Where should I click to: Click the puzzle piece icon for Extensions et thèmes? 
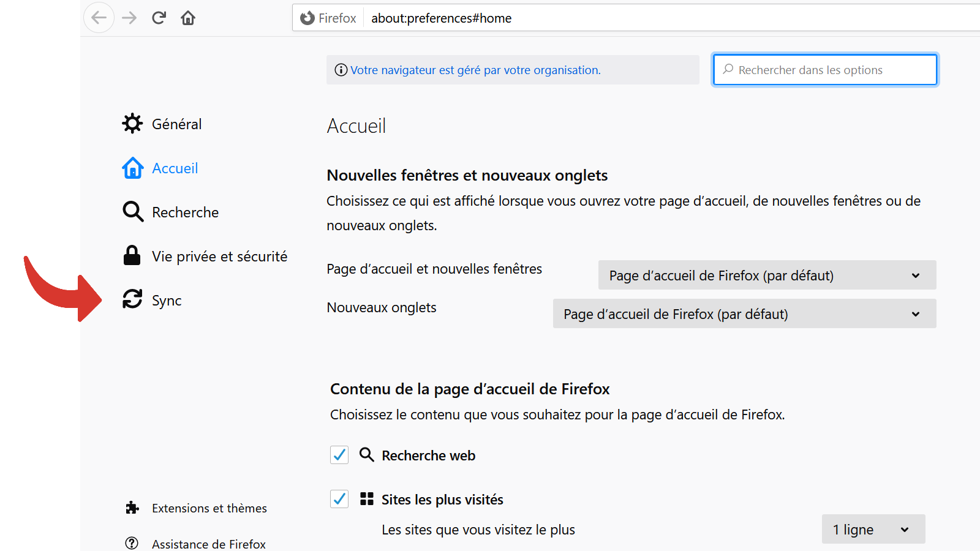(x=132, y=508)
